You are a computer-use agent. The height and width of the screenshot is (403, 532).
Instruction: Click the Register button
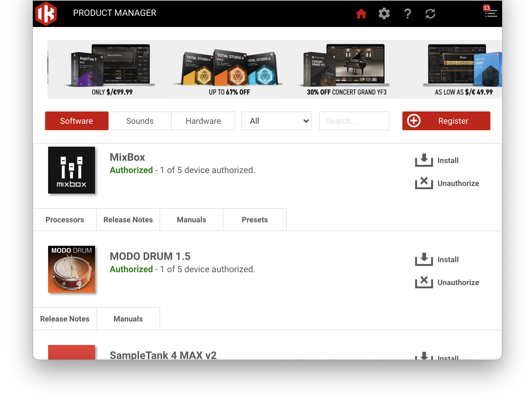[446, 121]
